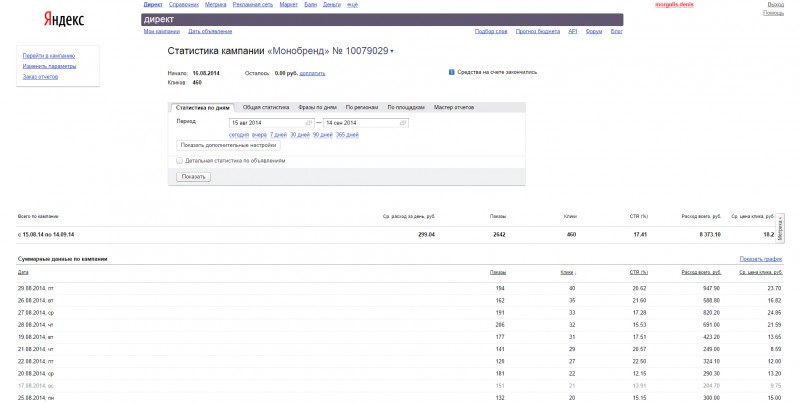
Task: Click Перейти в кампанию sidebar link
Action: (x=49, y=56)
